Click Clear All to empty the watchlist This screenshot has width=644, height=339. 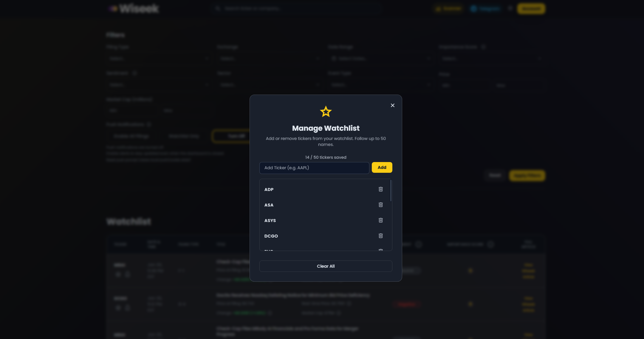click(x=326, y=266)
